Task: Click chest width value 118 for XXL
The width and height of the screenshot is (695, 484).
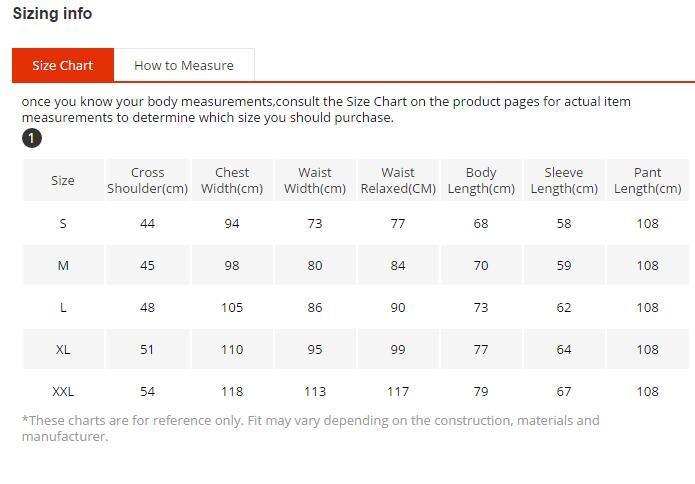Action: pyautogui.click(x=232, y=391)
